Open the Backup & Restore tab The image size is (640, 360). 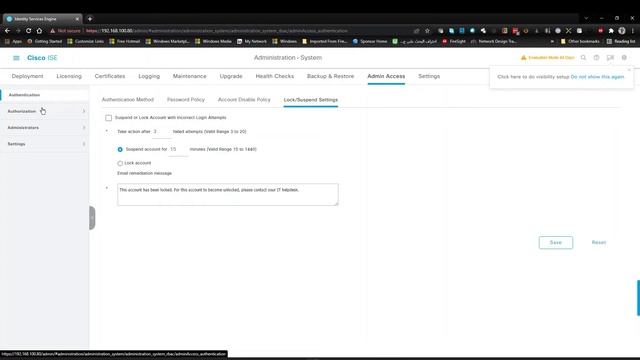tap(330, 76)
